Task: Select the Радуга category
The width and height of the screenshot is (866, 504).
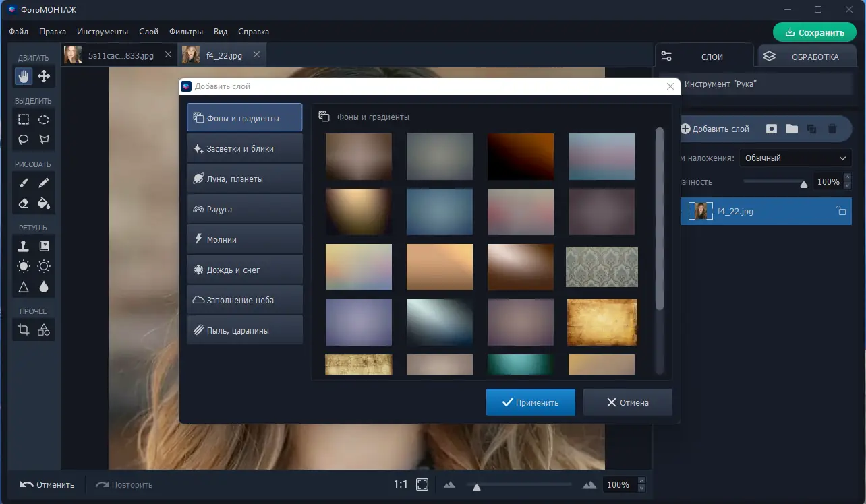Action: click(245, 209)
